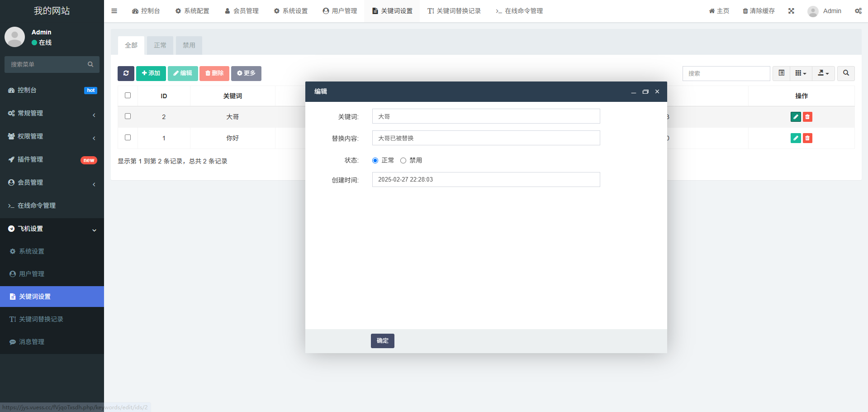Viewport: 868px width, 412px height.
Task: Toggle the table card view icon
Action: [781, 73]
